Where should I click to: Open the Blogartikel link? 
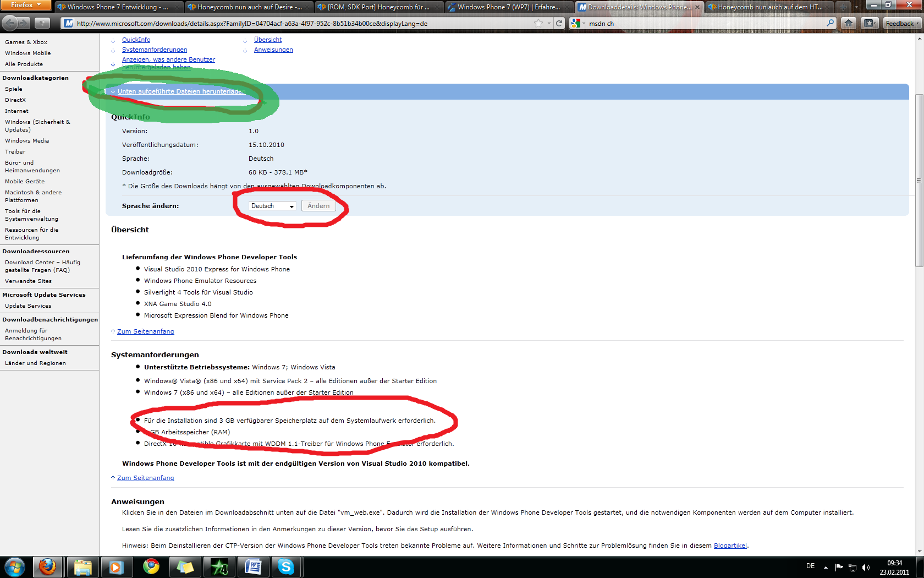click(730, 546)
